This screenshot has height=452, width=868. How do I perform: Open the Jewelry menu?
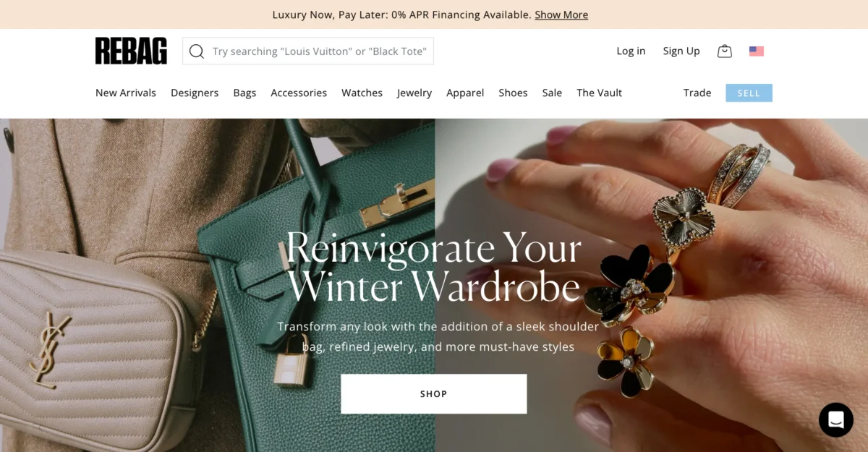click(414, 93)
